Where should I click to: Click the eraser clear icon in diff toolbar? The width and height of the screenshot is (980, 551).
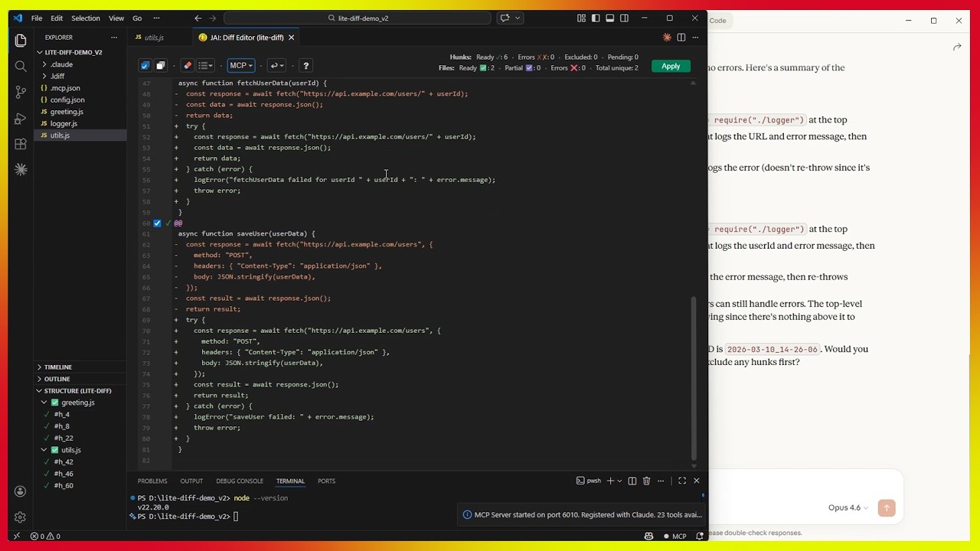[x=188, y=66]
